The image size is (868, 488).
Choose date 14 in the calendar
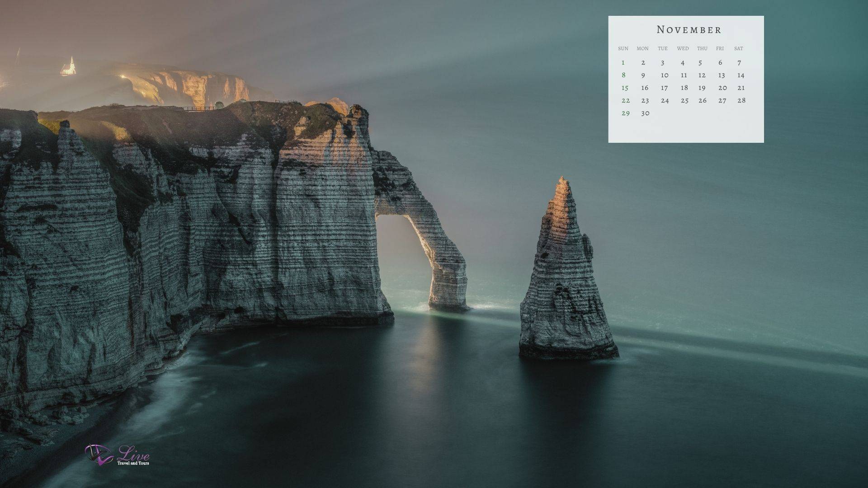(x=741, y=75)
